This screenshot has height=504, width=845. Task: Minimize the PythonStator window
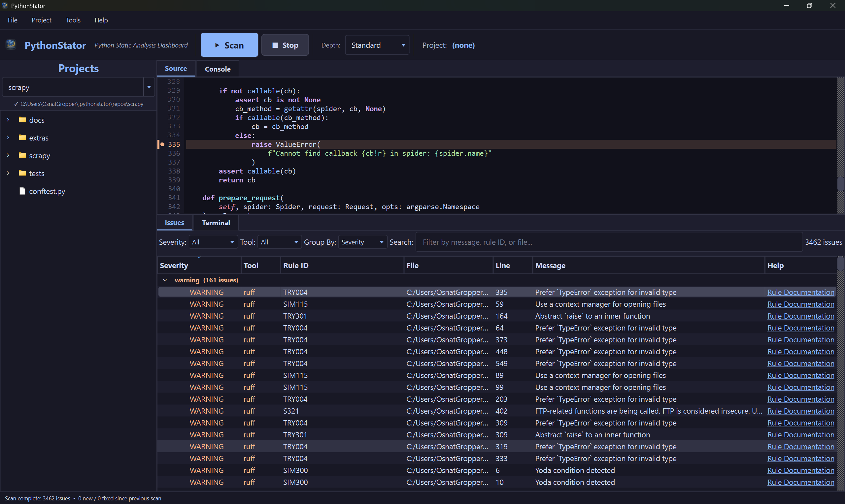(x=786, y=5)
